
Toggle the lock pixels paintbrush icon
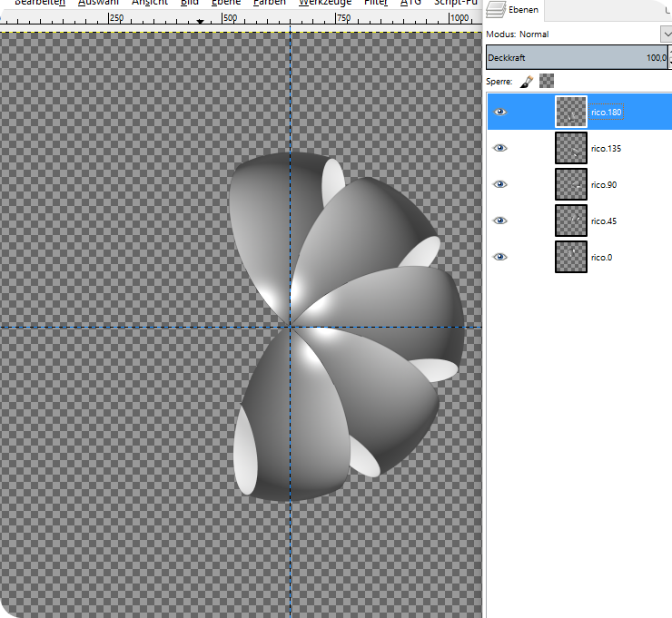pos(527,81)
